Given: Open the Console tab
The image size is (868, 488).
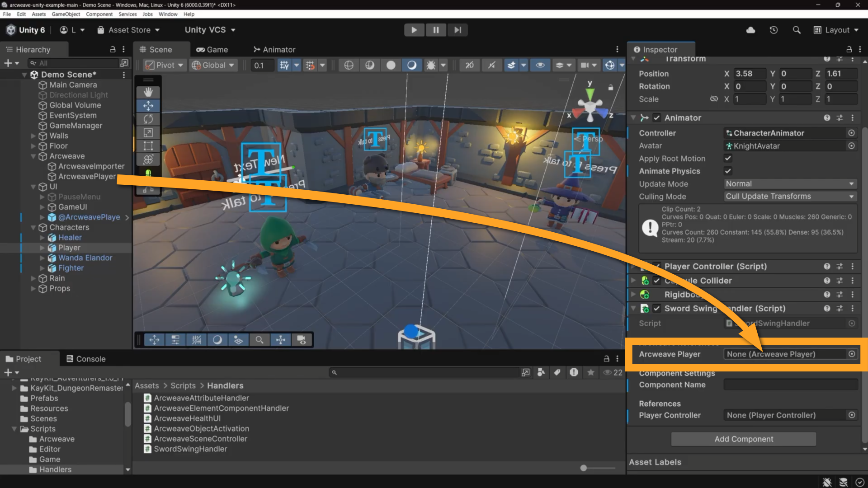Looking at the screenshot, I should [x=86, y=359].
